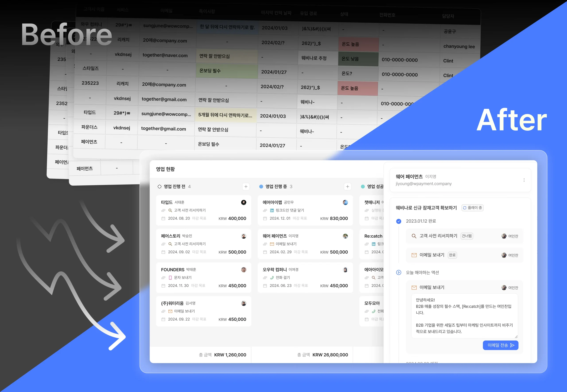Click the 영업 현황 board title
The width and height of the screenshot is (567, 392).
point(165,169)
